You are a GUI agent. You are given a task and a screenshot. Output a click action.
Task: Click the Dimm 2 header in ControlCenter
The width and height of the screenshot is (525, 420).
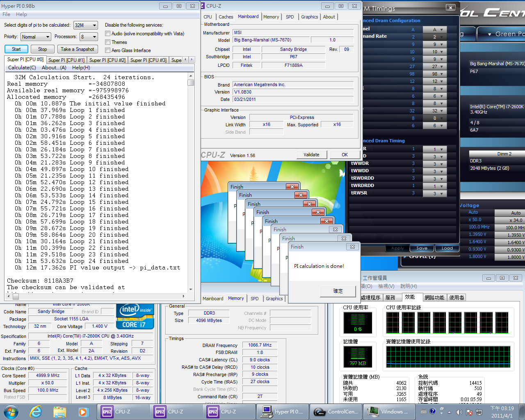click(504, 154)
